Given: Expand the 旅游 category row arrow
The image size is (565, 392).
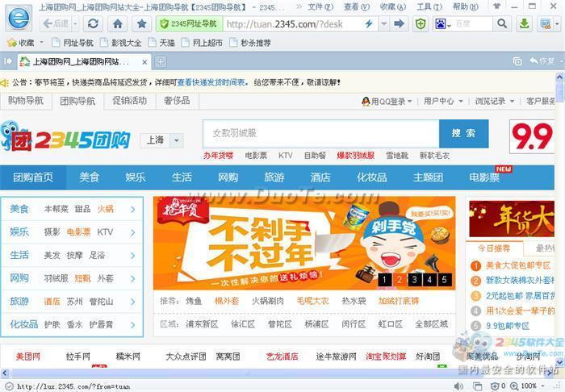Looking at the screenshot, I should pyautogui.click(x=133, y=302).
